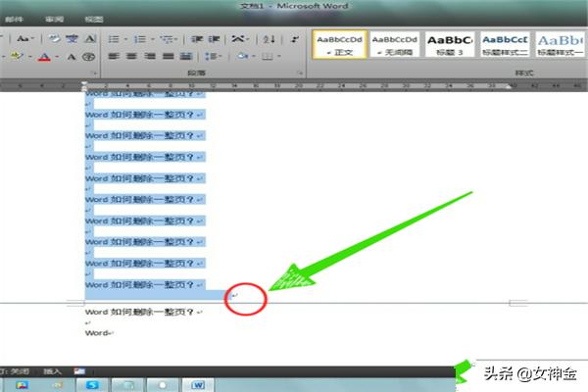Image resolution: width=588 pixels, height=392 pixels.
Task: Open the 邮件 (Mailings) tab
Action: pos(14,19)
